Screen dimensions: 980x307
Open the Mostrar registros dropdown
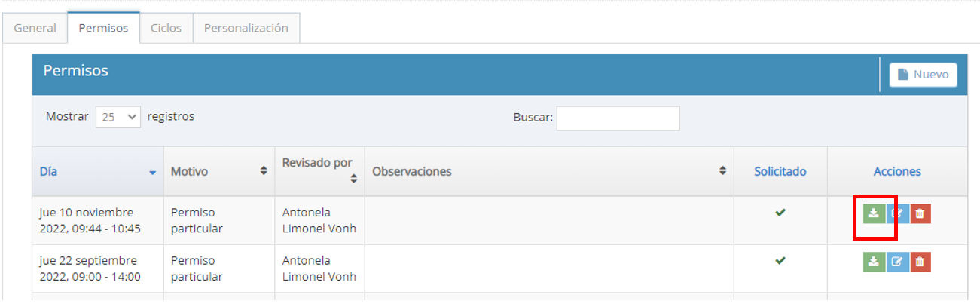[118, 117]
